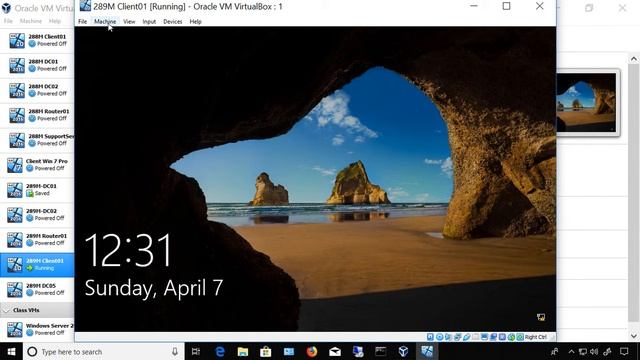
Task: Click the volume icon in the system tray
Action: 594,351
